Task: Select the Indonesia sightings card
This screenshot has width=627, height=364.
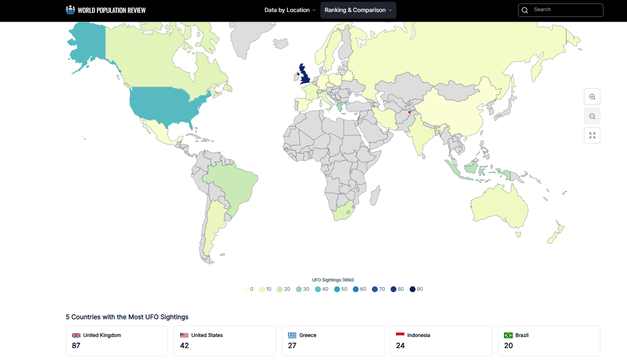Action: coord(440,340)
